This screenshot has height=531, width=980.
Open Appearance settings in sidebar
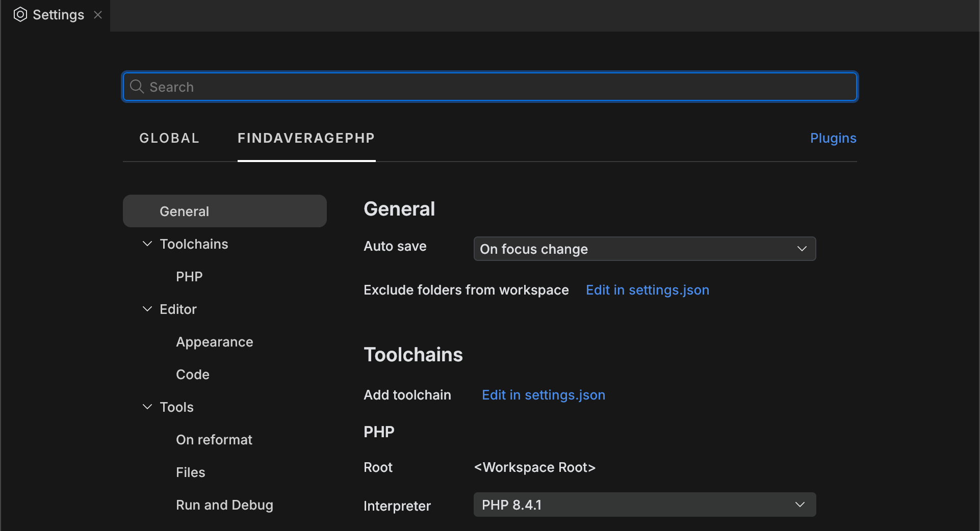coord(214,342)
